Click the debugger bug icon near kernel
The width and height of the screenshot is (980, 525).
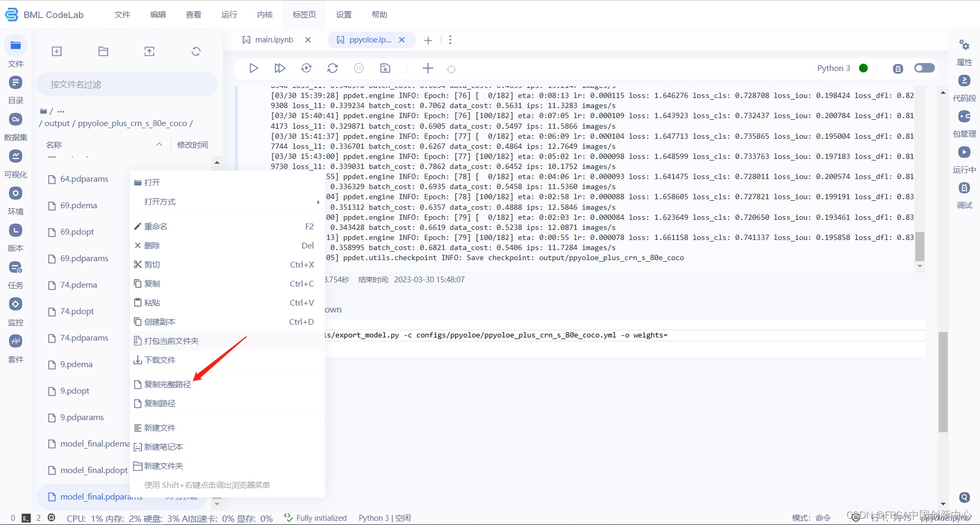[898, 68]
